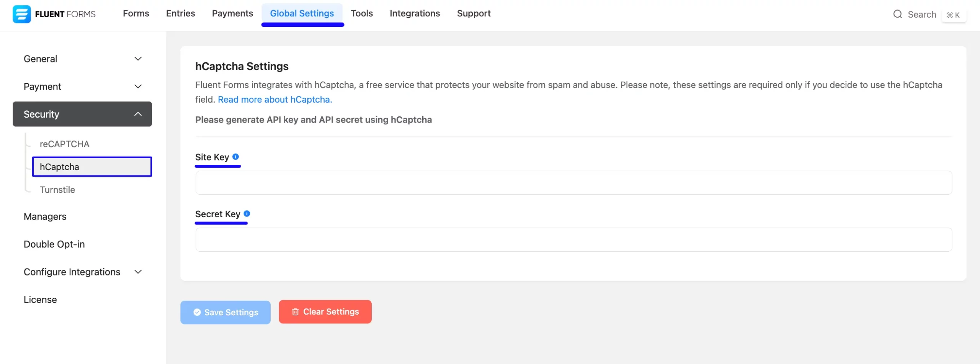
Task: Expand the Configure Integrations chevron
Action: 138,272
